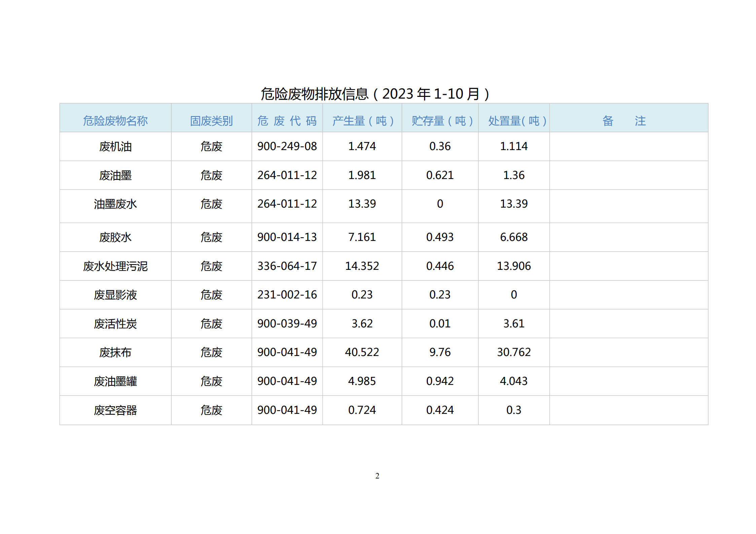Click the 废活性炭 row label
This screenshot has height=534, width=756.
click(x=115, y=323)
